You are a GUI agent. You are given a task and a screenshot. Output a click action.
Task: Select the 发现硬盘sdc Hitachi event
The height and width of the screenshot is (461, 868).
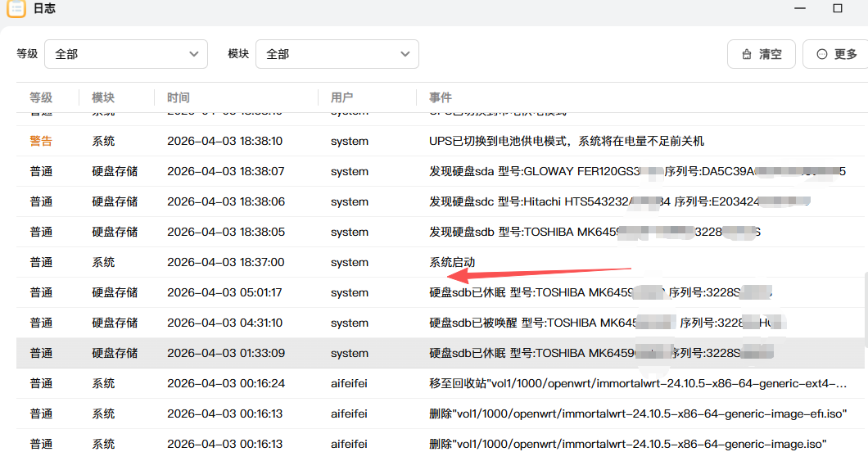(619, 201)
